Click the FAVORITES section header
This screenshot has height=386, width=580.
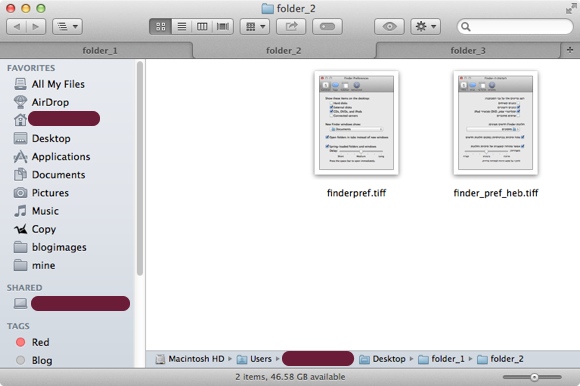[x=31, y=68]
